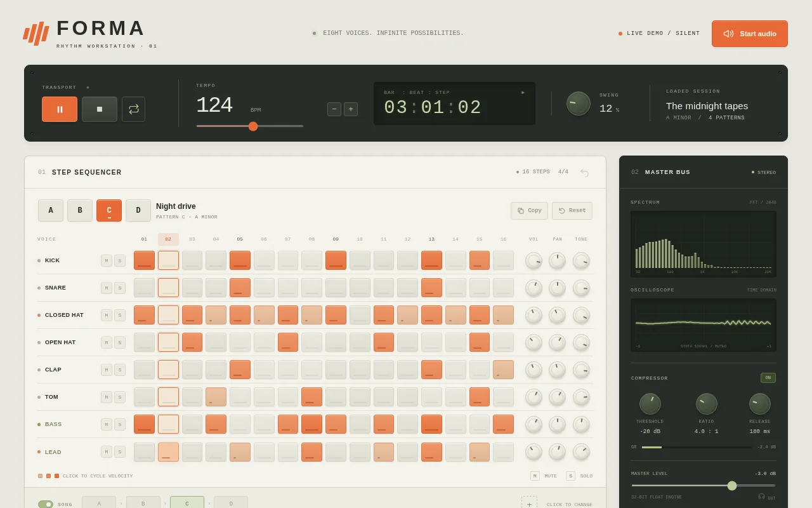Select pattern C tab
812x508 pixels.
tap(109, 210)
